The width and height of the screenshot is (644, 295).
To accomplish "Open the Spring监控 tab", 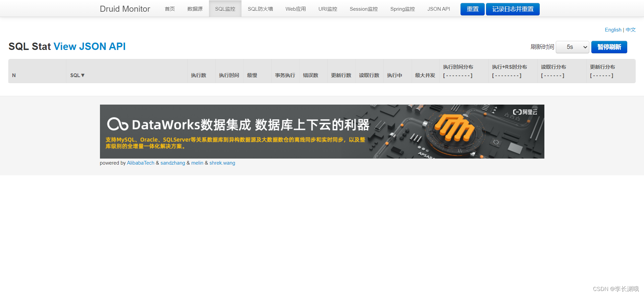I will click(402, 9).
